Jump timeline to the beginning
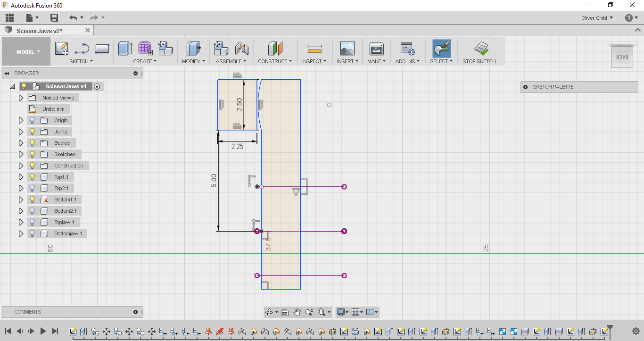Viewport: 644px width, 341px height. coord(8,331)
